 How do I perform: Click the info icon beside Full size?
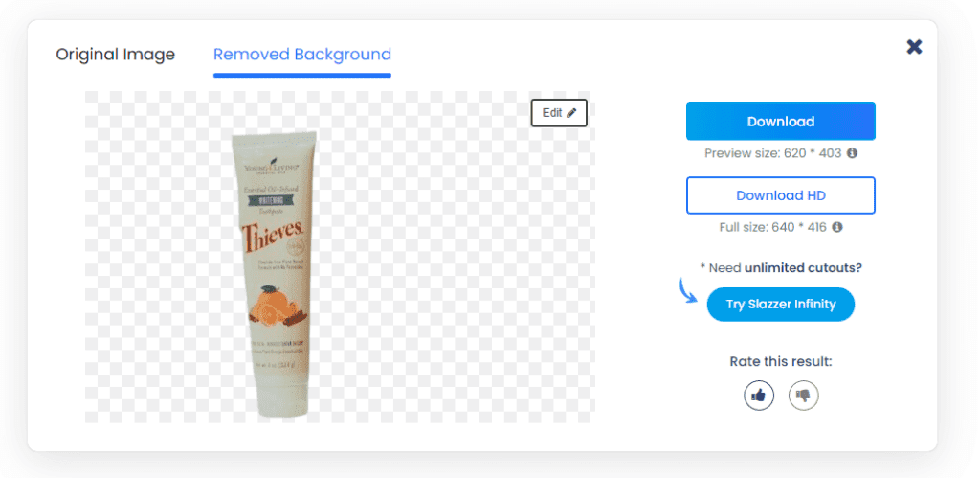pyautogui.click(x=837, y=227)
